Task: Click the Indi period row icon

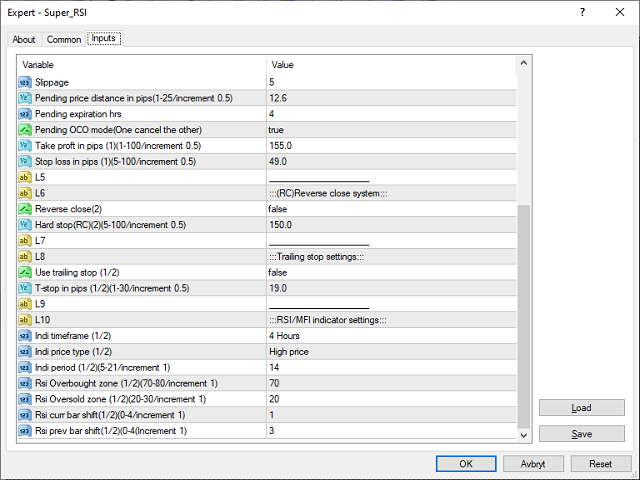Action: click(x=25, y=368)
